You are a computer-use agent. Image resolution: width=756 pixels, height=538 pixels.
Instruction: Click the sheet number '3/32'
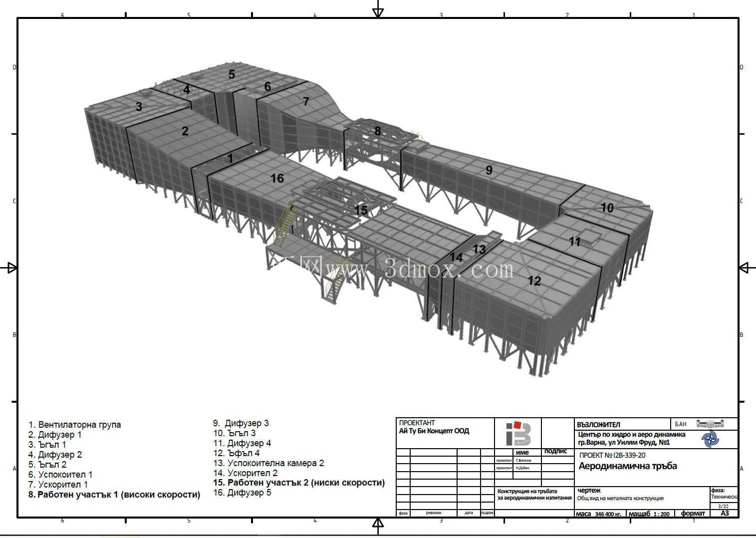point(723,506)
